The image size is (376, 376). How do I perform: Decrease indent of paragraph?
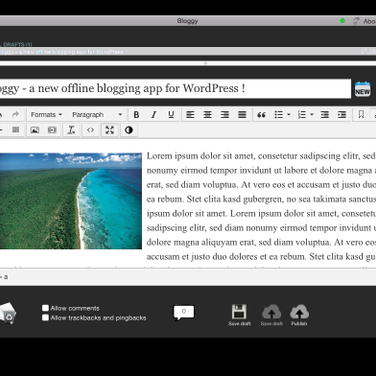pyautogui.click(x=325, y=115)
